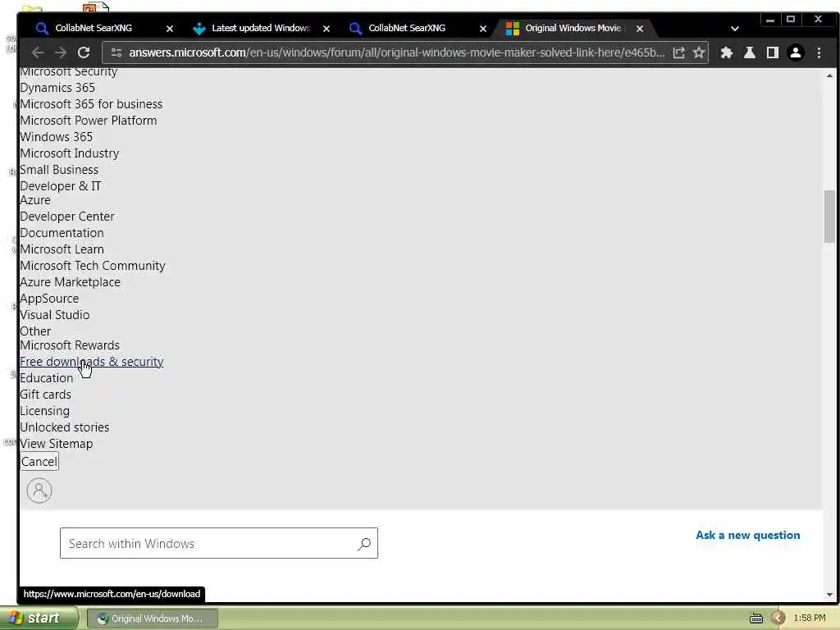Viewport: 840px width, 630px height.
Task: Click the scrollbar down arrow
Action: tap(829, 595)
